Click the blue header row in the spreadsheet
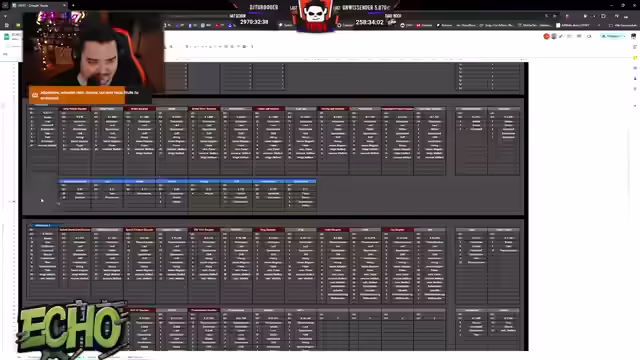 pyautogui.click(x=187, y=181)
